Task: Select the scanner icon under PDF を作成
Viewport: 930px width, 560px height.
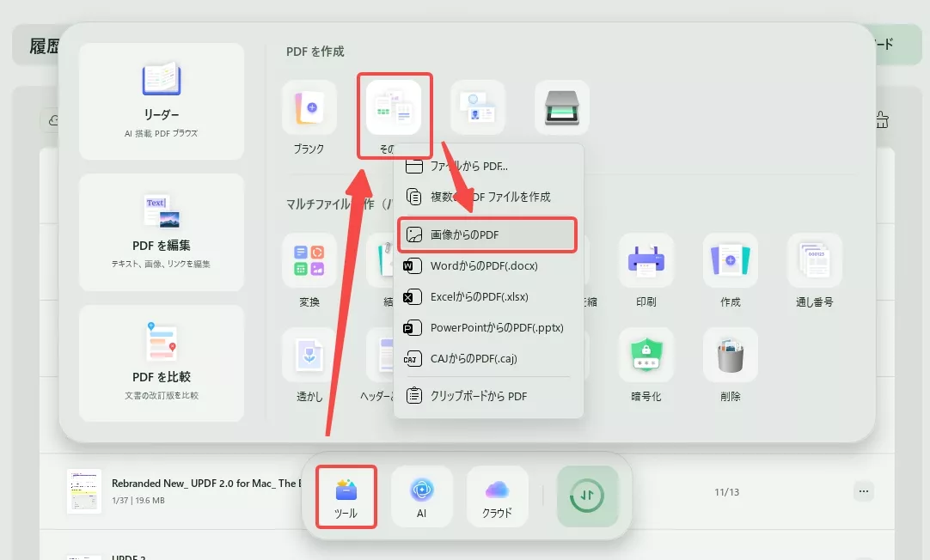Action: (x=561, y=107)
